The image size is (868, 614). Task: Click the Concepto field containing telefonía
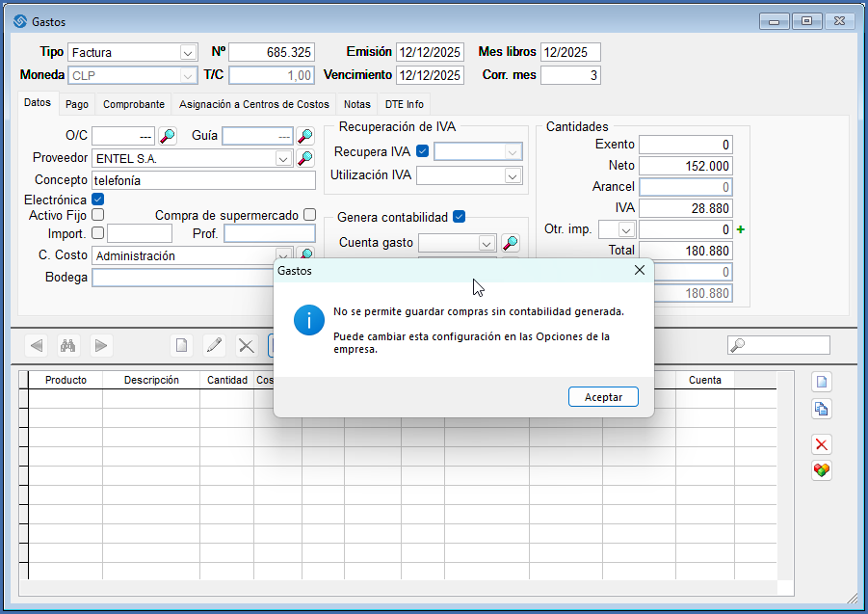point(203,180)
